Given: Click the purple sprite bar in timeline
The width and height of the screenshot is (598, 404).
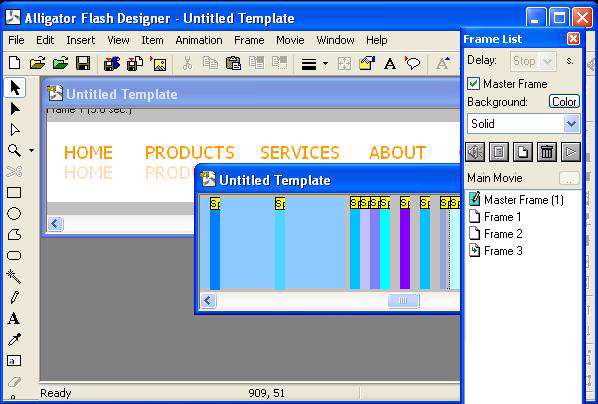Looking at the screenshot, I should coord(405,248).
